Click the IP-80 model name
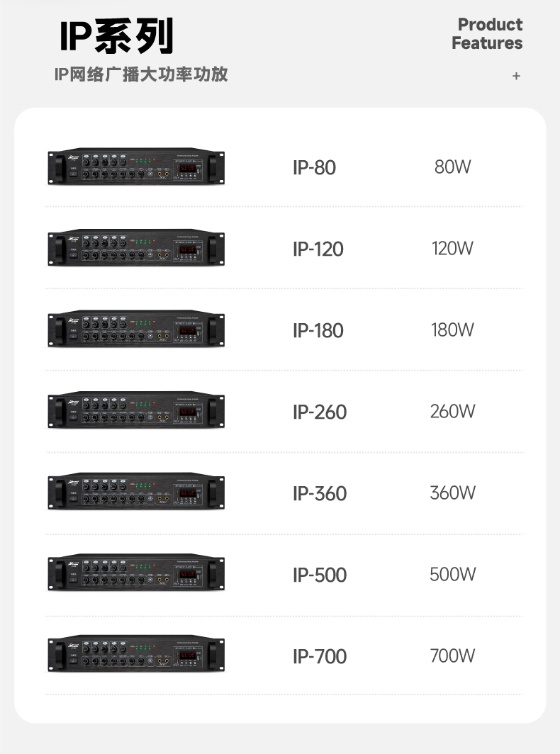The height and width of the screenshot is (754, 560). pyautogui.click(x=314, y=168)
